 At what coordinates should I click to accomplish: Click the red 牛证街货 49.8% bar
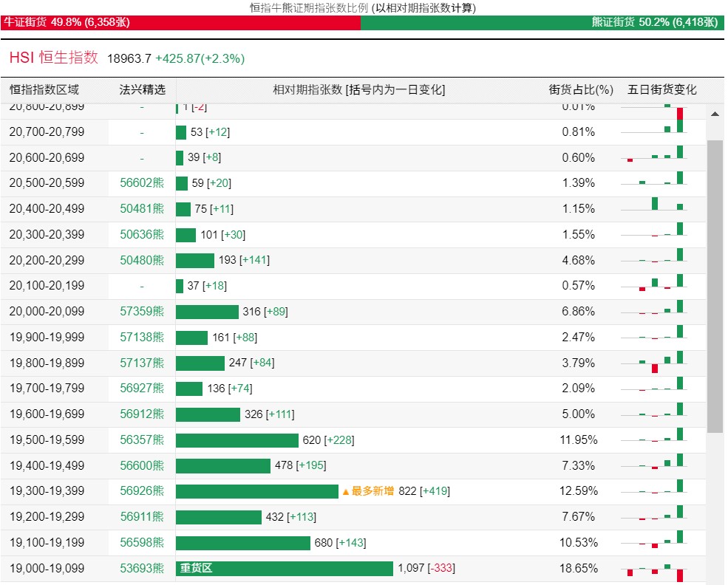pos(180,22)
